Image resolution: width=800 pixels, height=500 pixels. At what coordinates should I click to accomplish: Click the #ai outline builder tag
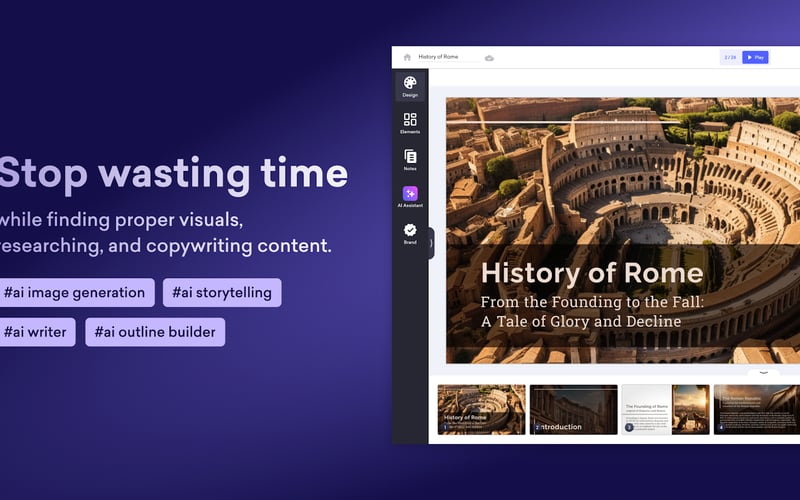tap(155, 332)
